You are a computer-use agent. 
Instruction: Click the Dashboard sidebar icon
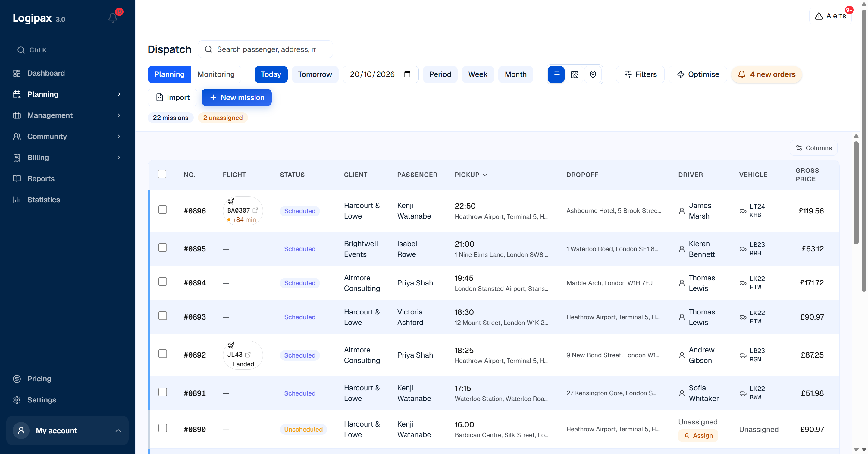point(17,73)
